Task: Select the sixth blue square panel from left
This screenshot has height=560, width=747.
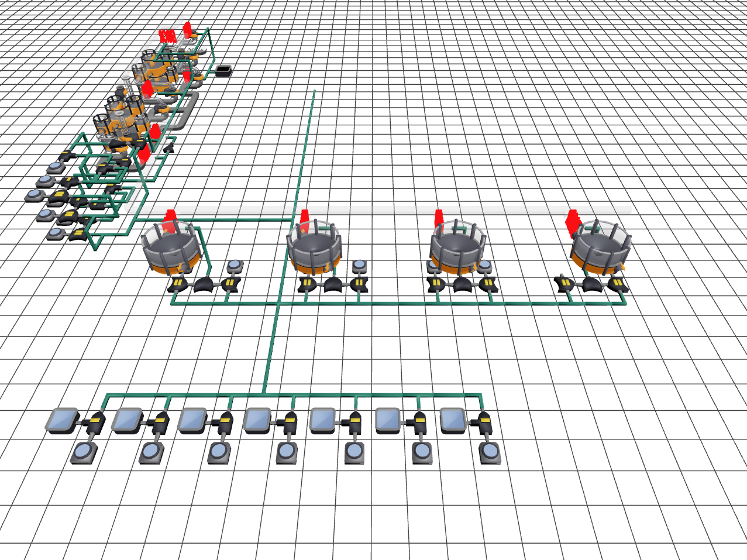Action: click(x=388, y=420)
